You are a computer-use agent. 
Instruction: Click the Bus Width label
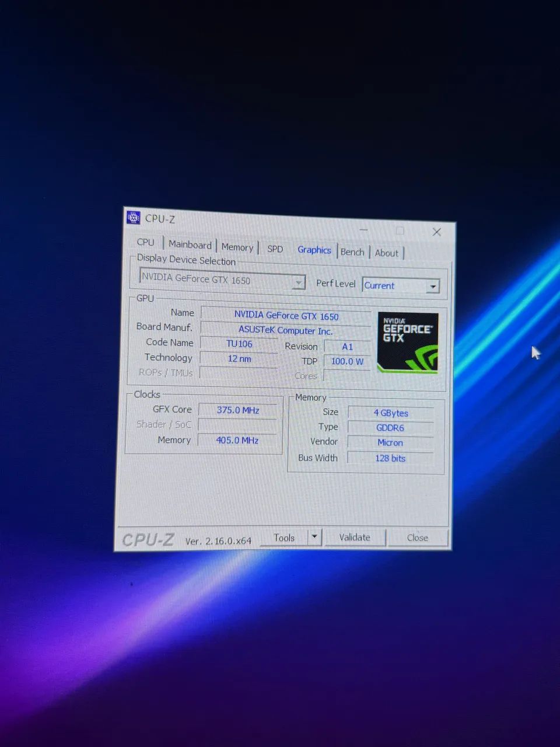[318, 458]
